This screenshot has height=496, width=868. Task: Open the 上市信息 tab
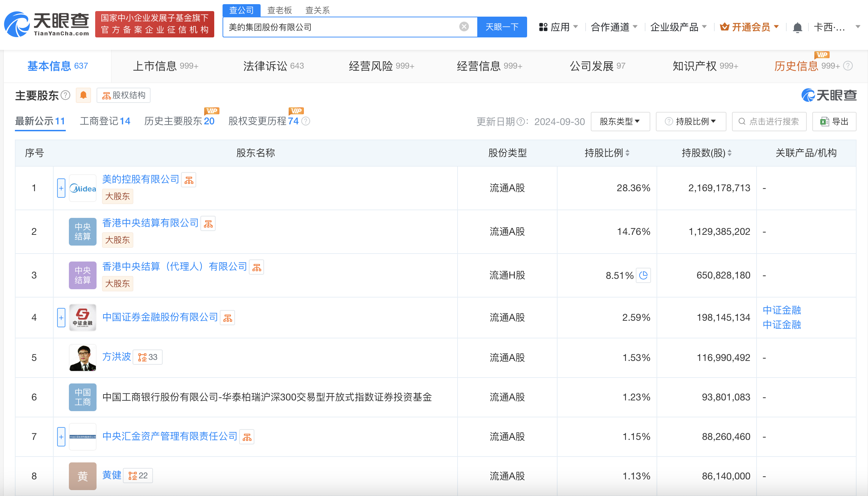(166, 66)
